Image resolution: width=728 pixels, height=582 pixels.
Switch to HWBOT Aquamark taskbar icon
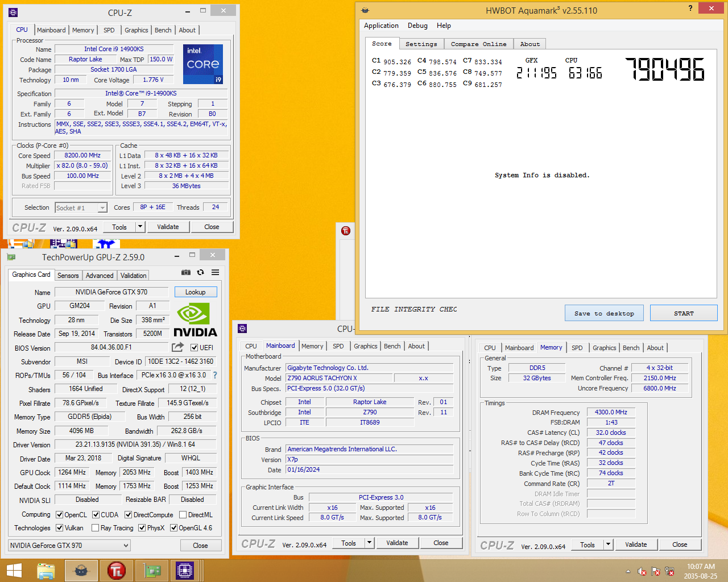(81, 571)
